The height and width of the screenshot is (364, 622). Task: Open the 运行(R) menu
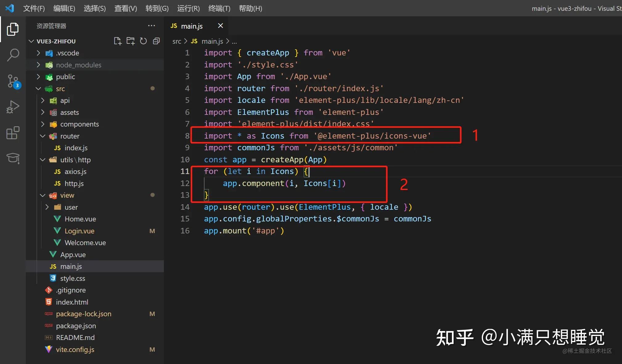(x=188, y=8)
